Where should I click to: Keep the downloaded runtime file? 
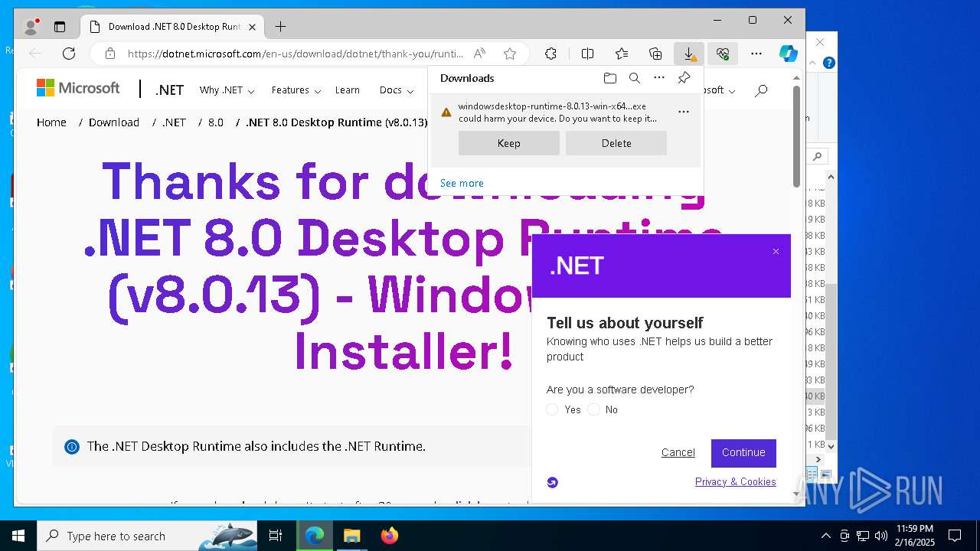(509, 143)
